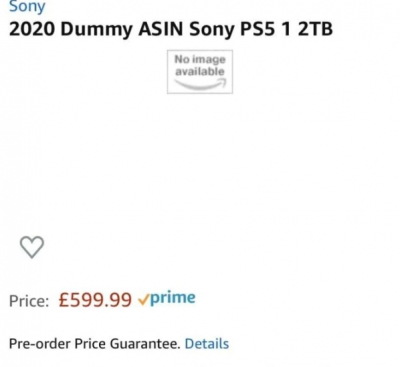400x367 pixels.
Task: Click the word 'Pre-order' in guarantee line
Action: pos(39,344)
